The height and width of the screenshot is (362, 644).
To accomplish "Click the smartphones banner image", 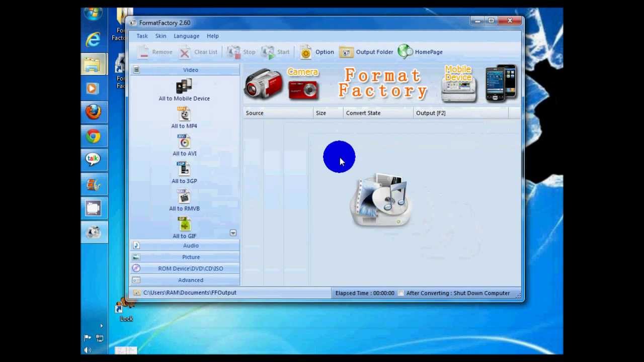I will (x=501, y=83).
